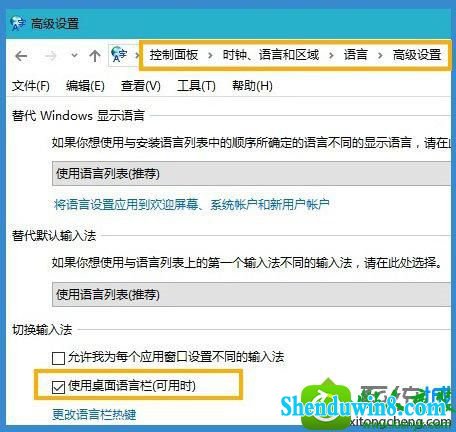Click the back arrow navigation icon
The height and width of the screenshot is (432, 456).
click(21, 56)
